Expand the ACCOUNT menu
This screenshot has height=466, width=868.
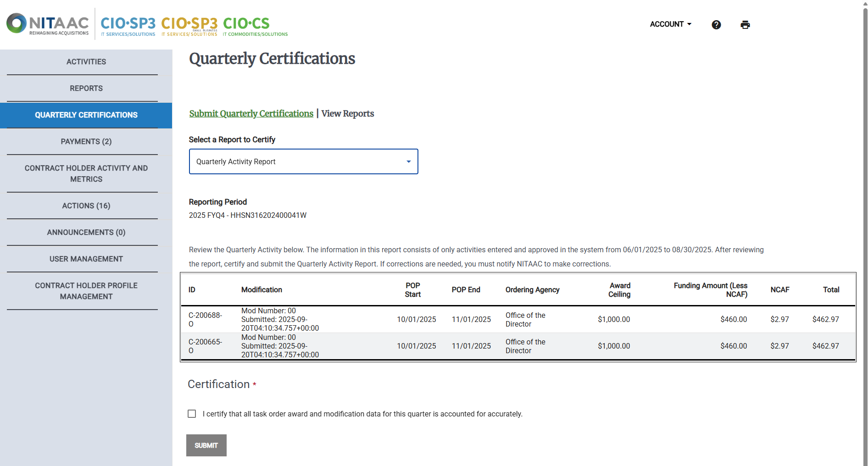670,24
